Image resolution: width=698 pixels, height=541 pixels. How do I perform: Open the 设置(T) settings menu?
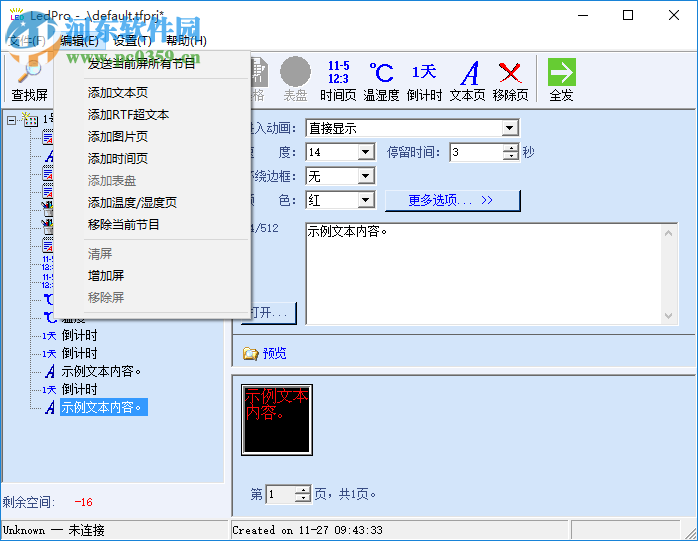[x=133, y=41]
